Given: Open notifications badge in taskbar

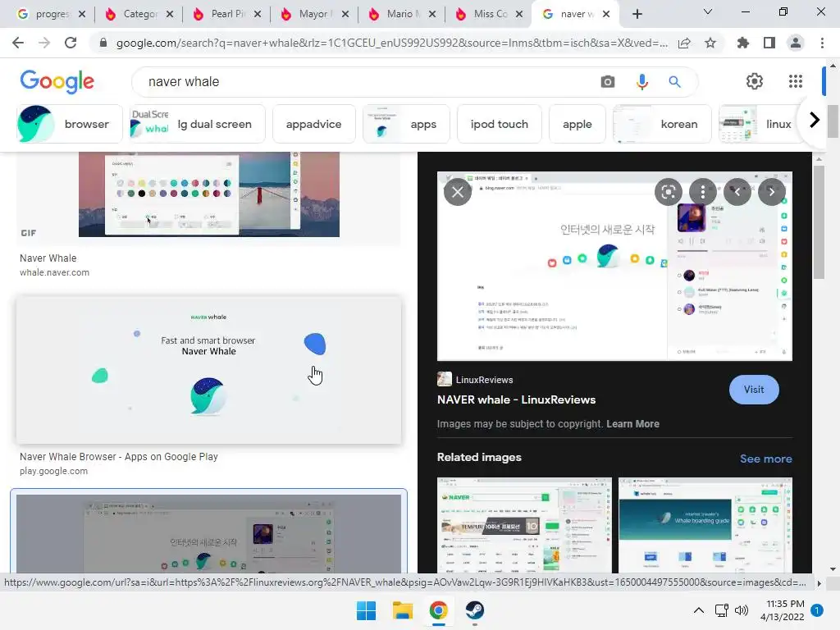Looking at the screenshot, I should (x=817, y=610).
